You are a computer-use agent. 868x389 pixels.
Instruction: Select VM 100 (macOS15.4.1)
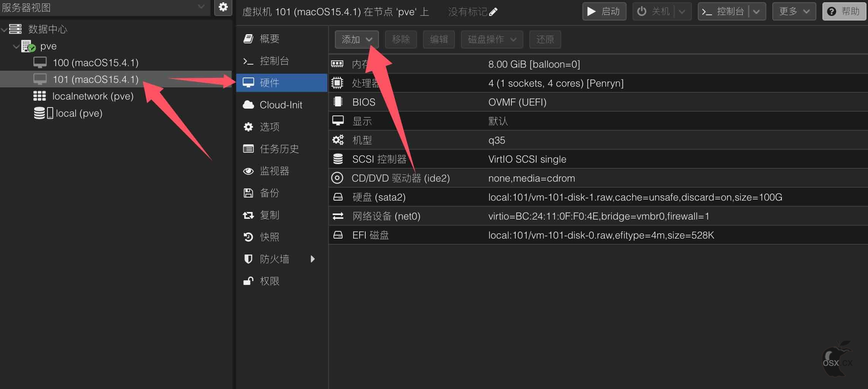click(x=95, y=63)
